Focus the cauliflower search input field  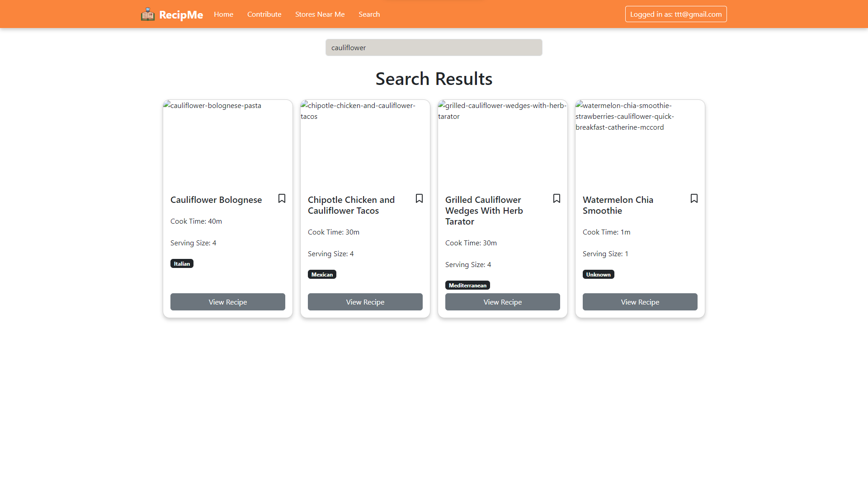pyautogui.click(x=434, y=47)
